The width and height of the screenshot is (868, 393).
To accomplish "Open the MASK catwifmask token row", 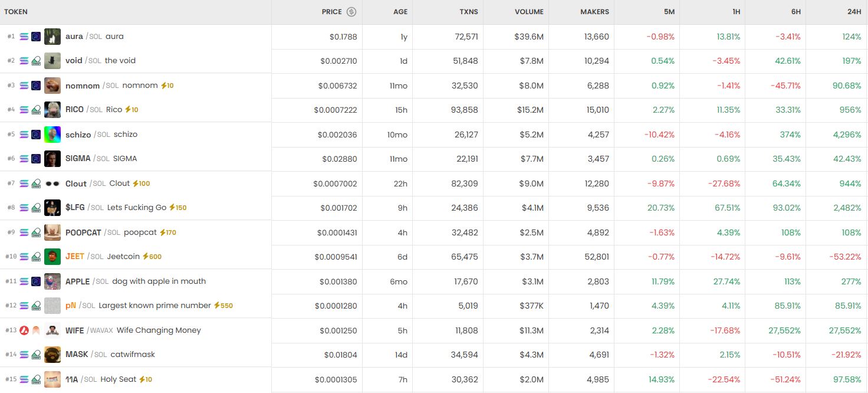I will click(434, 355).
